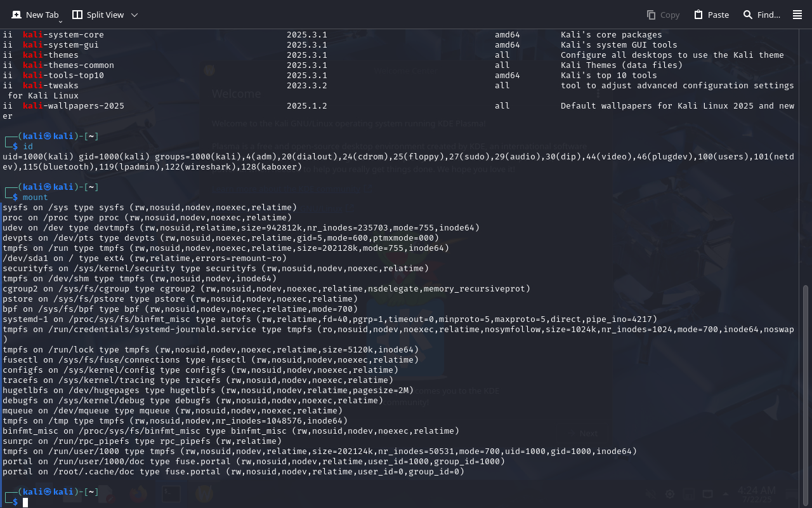812x508 pixels.
Task: Click the 'kali-wallpapers-2025' package name
Action: point(74,106)
